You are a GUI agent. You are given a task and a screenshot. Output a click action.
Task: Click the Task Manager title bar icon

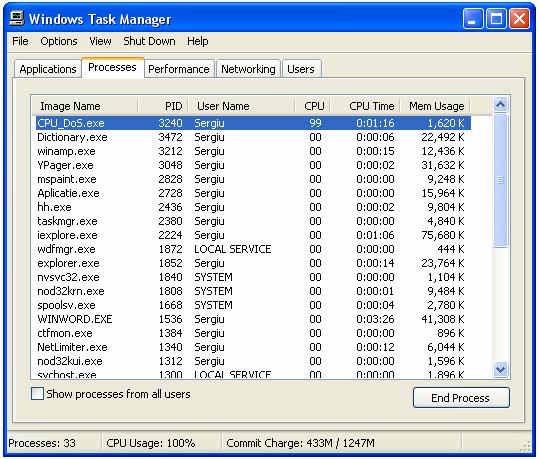coord(16,18)
